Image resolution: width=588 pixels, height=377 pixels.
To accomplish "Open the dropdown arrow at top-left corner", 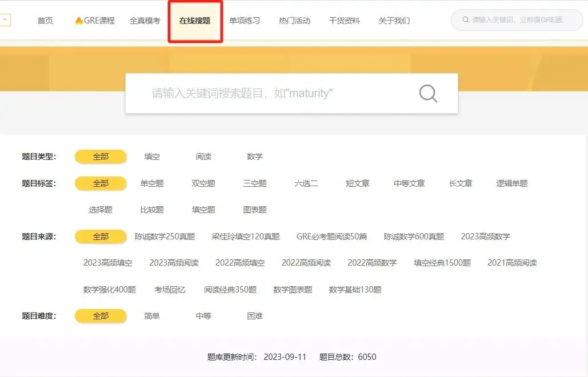I will coord(5,20).
